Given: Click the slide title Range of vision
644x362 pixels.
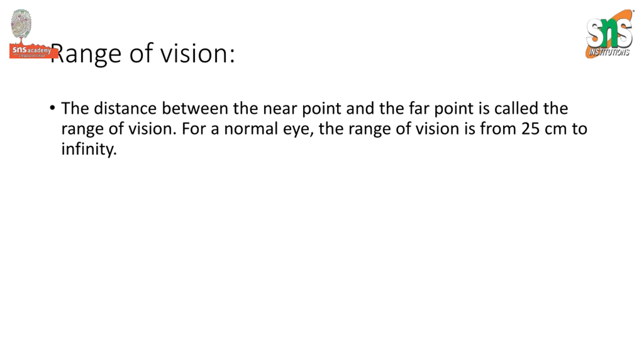Looking at the screenshot, I should tap(143, 54).
